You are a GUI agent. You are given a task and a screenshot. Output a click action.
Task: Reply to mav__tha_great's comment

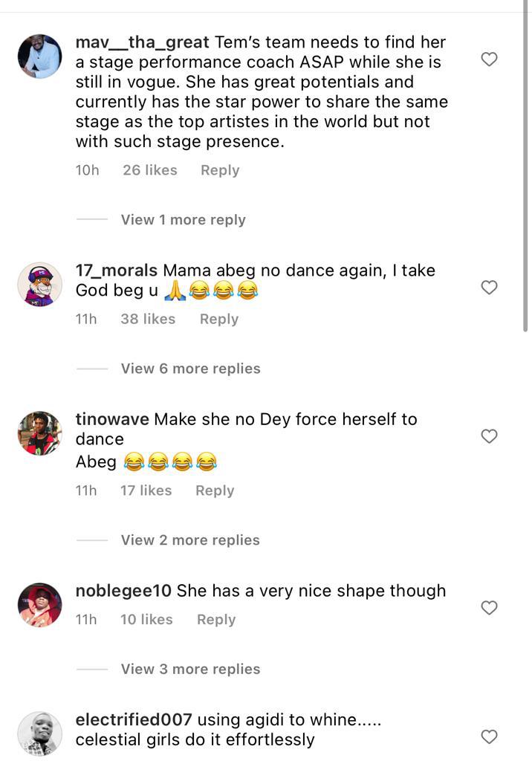pyautogui.click(x=220, y=170)
